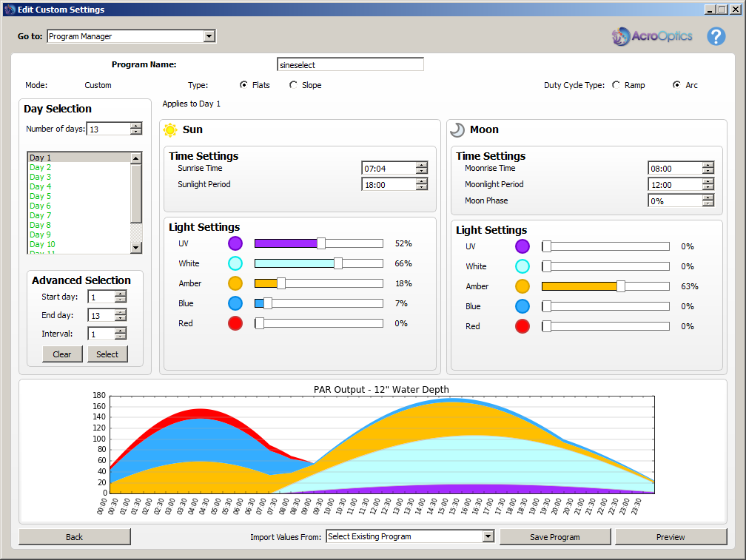Select Day 7 in the day list

tap(79, 215)
